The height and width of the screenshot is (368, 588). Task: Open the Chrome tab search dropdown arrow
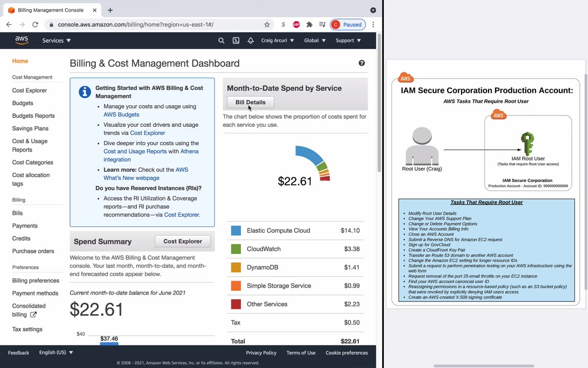point(373,10)
